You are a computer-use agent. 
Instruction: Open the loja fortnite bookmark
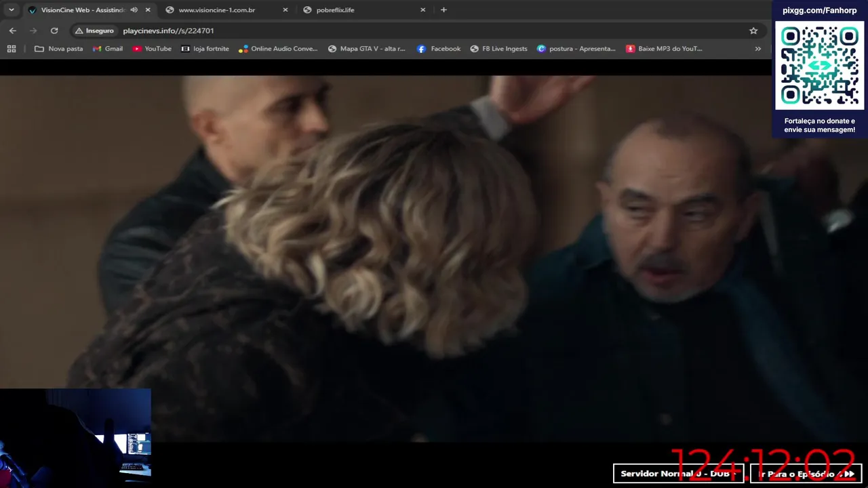pos(205,49)
